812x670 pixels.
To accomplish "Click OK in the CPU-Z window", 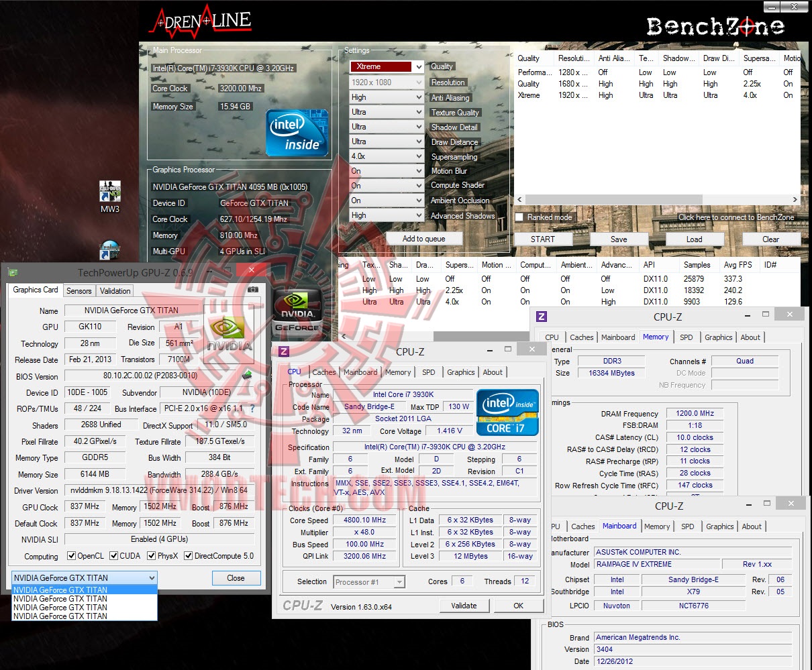I will tap(518, 606).
